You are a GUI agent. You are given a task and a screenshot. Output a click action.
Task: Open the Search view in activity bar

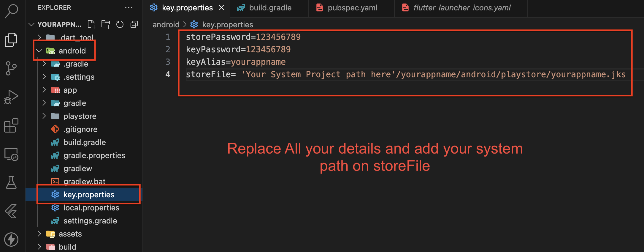pos(12,11)
